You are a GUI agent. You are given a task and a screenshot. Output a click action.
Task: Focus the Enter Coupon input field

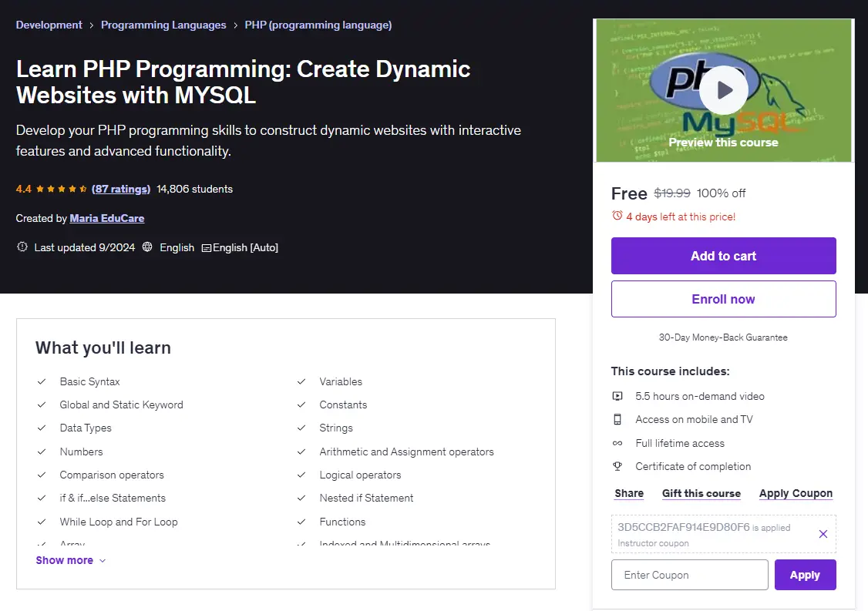690,575
